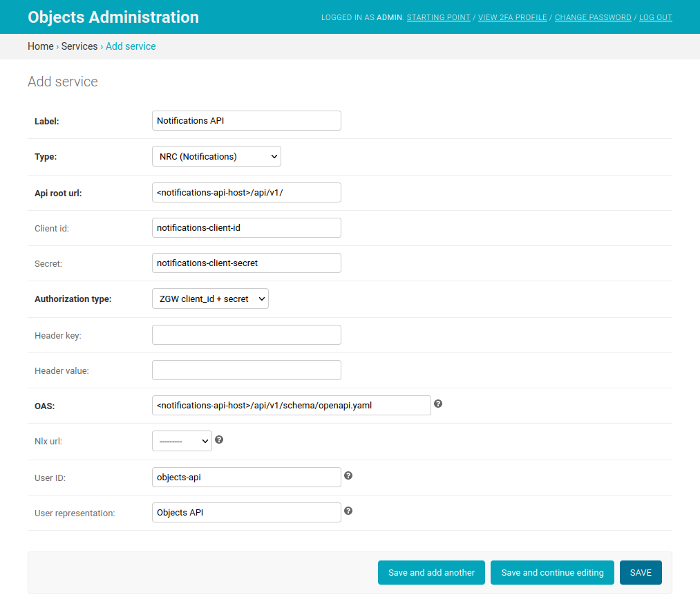Expand the Authorization type dropdown

point(210,299)
